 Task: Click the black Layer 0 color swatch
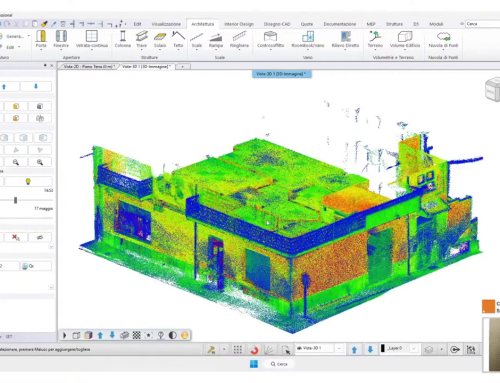[x=383, y=348]
